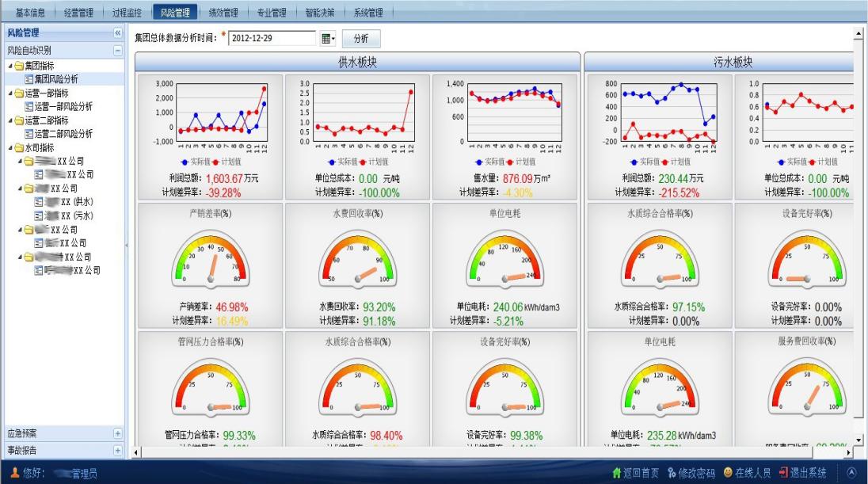Click the red exit icon for 退出系统
This screenshot has width=868, height=484.
tap(783, 473)
